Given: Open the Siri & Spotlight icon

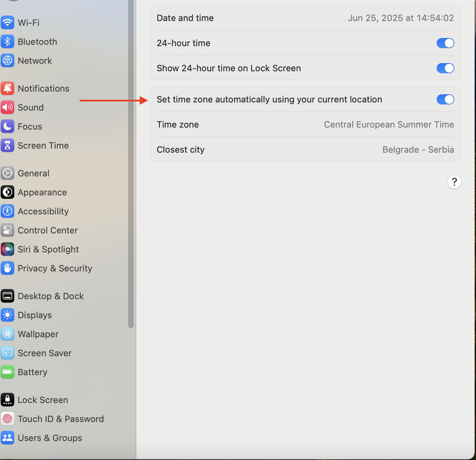Looking at the screenshot, I should coord(7,249).
